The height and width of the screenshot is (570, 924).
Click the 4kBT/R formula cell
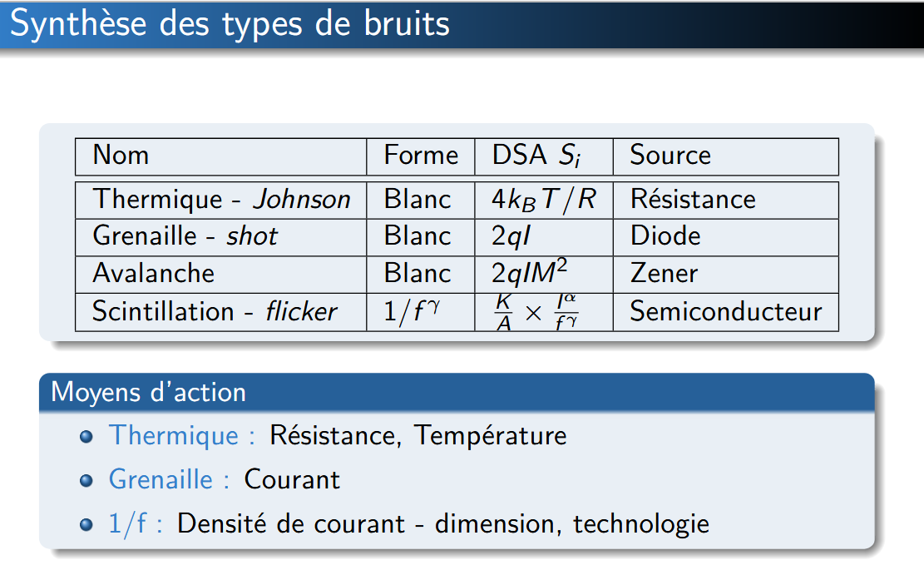coord(544,200)
